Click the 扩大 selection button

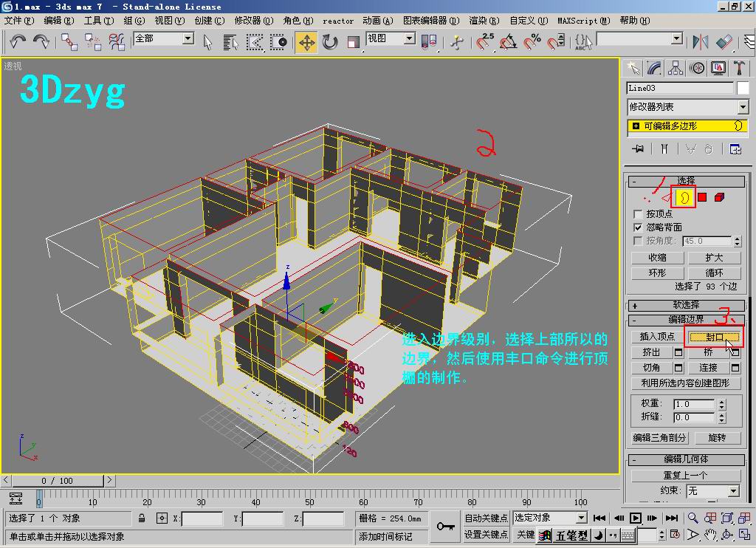pos(714,258)
